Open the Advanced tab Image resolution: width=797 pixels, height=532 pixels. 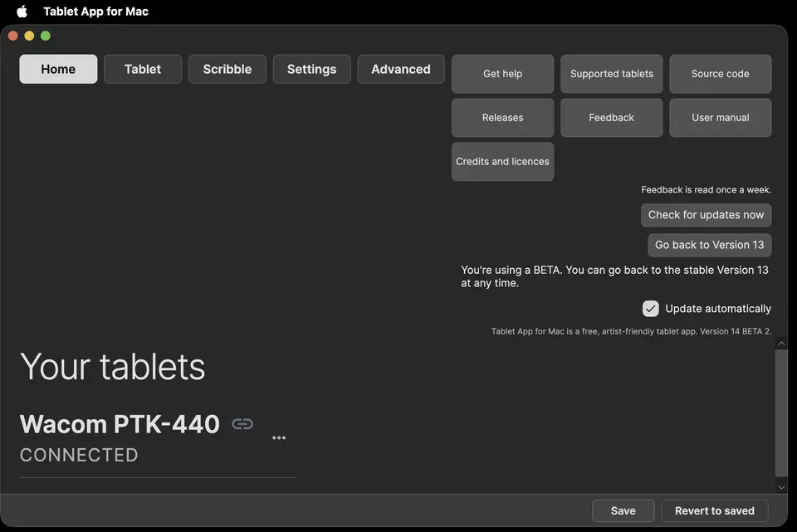[x=401, y=69]
